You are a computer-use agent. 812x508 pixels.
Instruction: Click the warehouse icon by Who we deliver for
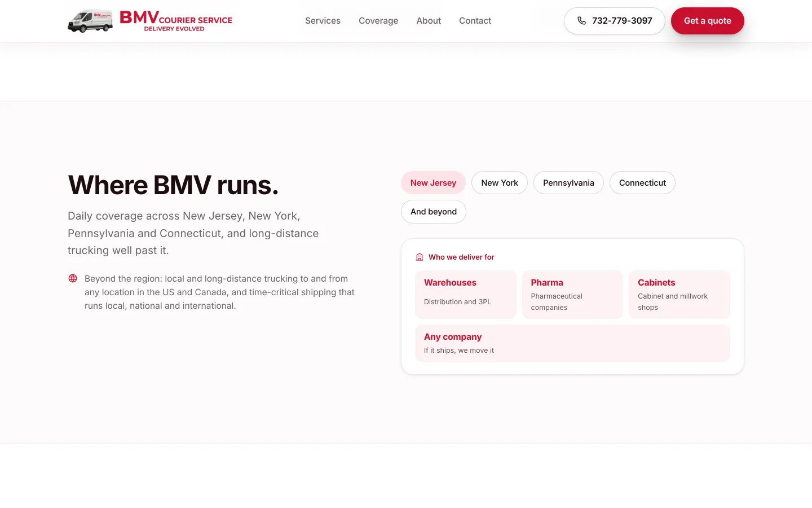(420, 257)
